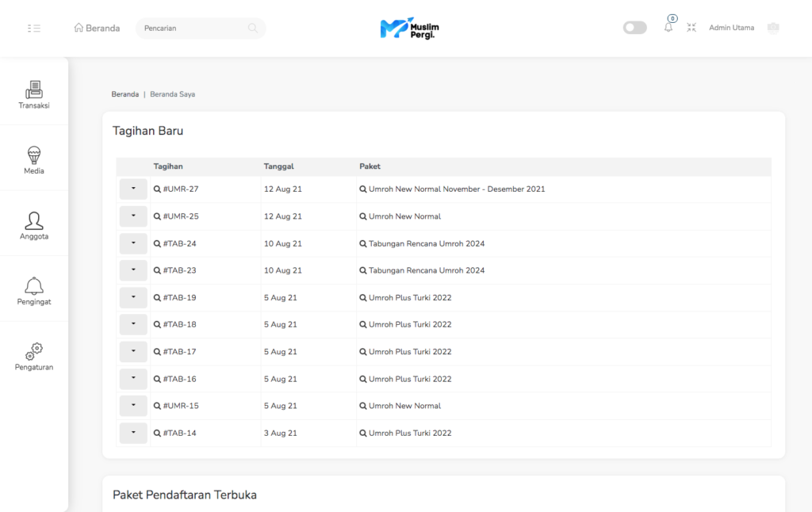The height and width of the screenshot is (512, 812).
Task: Expand the dropdown for invoice #UMR-27
Action: [133, 189]
